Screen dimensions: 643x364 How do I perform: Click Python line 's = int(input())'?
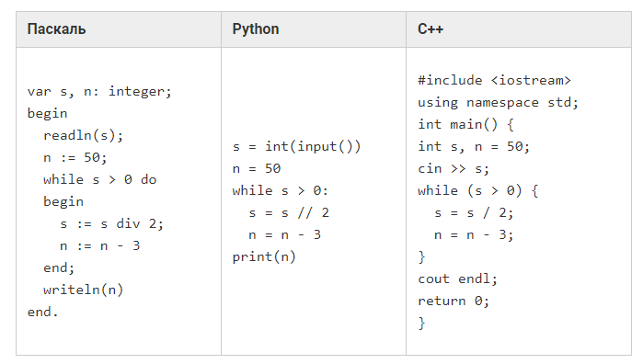coord(296,146)
